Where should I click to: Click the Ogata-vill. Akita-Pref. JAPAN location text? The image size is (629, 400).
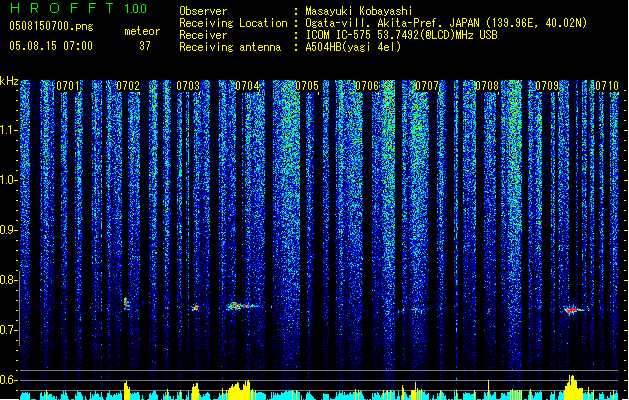(446, 23)
